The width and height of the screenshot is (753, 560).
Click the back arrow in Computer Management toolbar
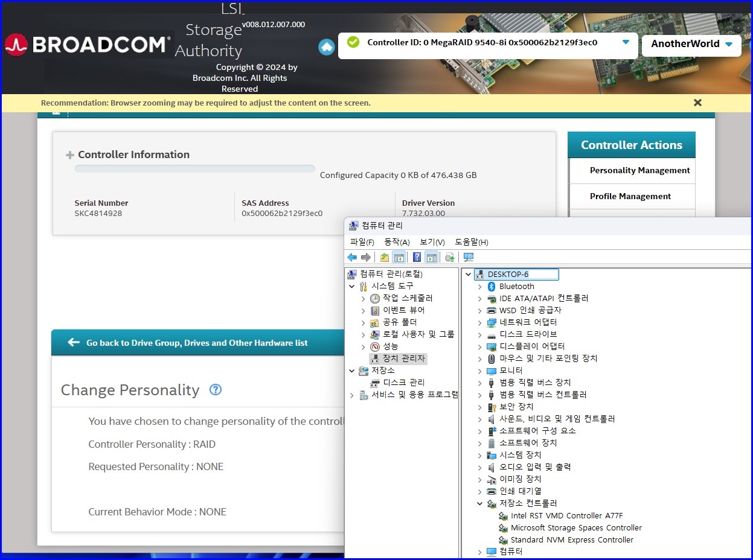(x=352, y=258)
